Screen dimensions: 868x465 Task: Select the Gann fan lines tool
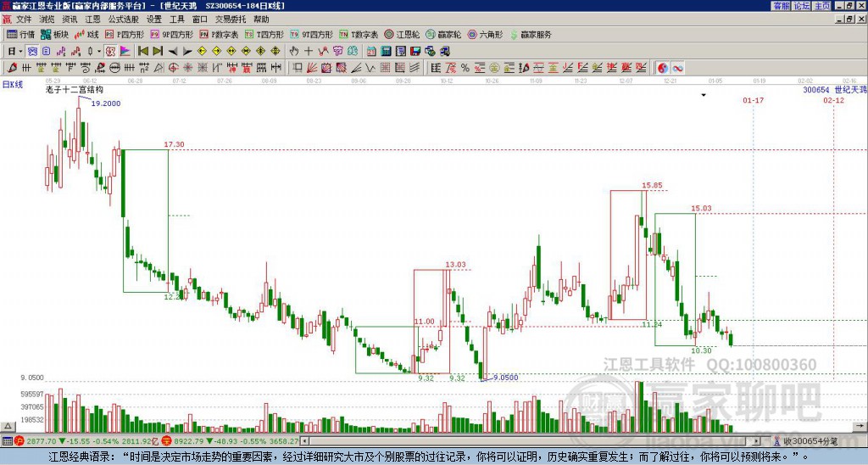[312, 68]
